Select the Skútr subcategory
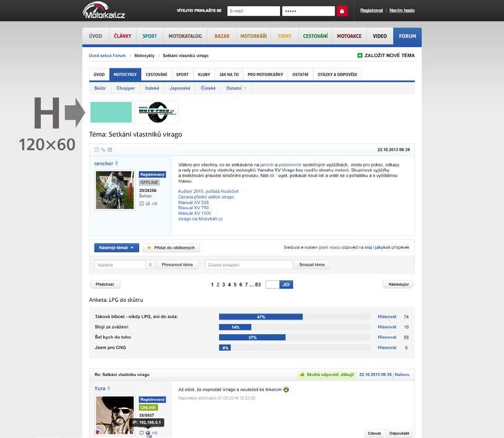Viewport: 504px width, 438px height. click(100, 88)
